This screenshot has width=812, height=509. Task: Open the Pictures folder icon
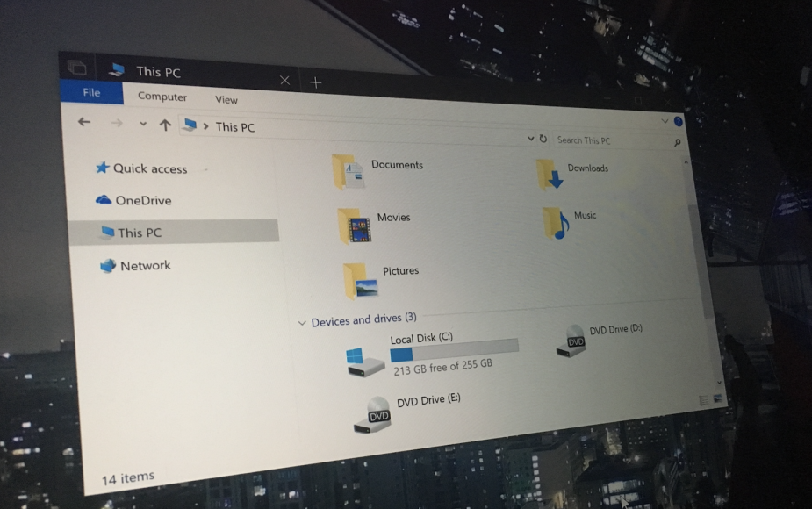(x=361, y=282)
